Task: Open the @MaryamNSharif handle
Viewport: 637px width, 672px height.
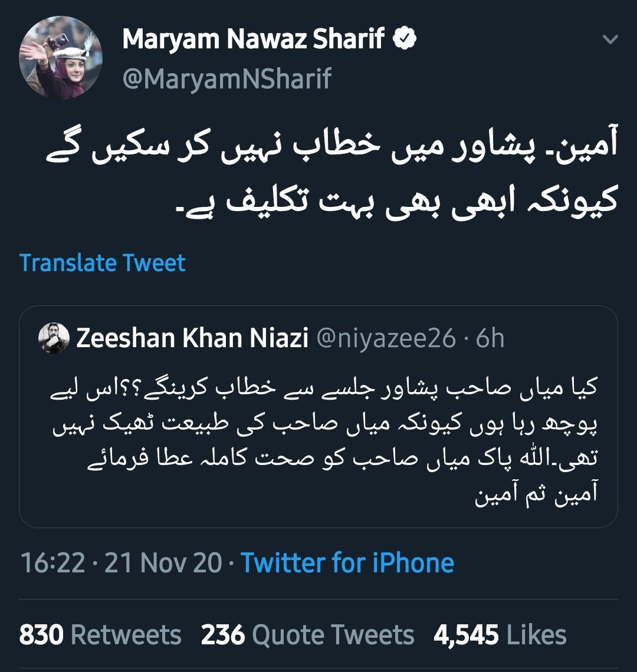Action: point(227,78)
